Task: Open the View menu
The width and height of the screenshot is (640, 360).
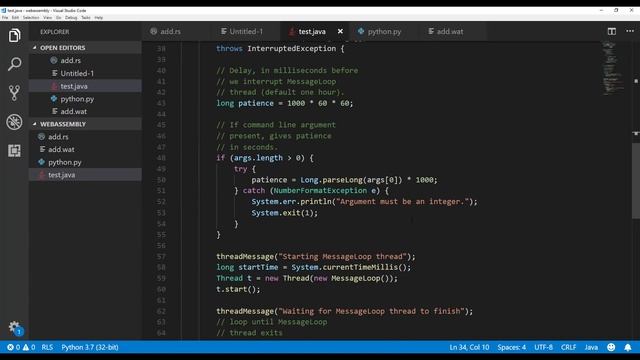Action: coord(47,18)
